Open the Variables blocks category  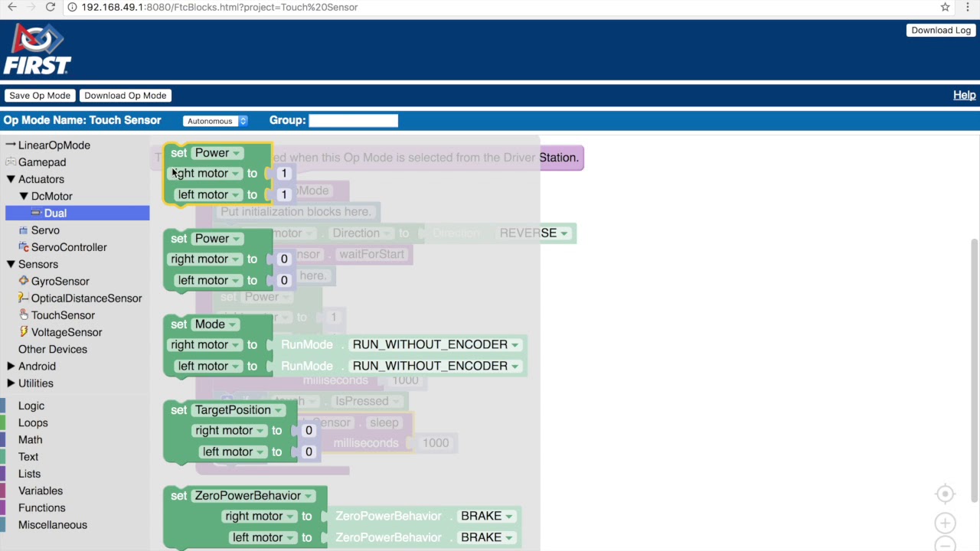(41, 491)
